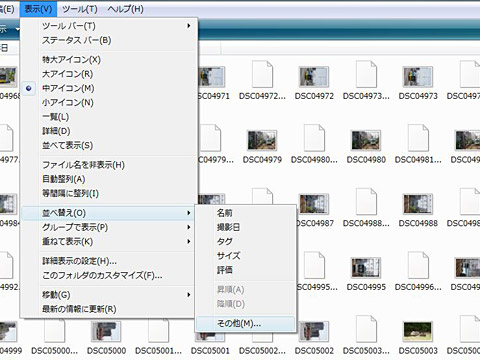Select 中アイコン(M) view option
This screenshot has width=480, height=360.
coord(109,88)
